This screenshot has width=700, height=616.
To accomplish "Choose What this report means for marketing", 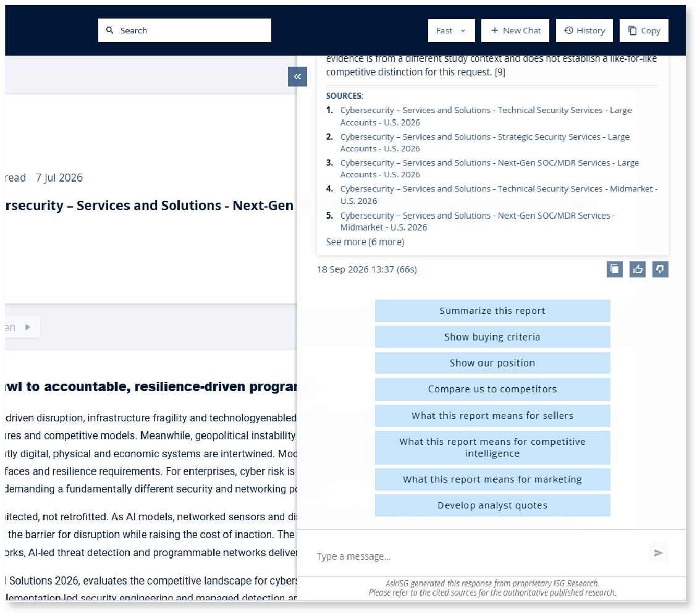I will (x=492, y=479).
